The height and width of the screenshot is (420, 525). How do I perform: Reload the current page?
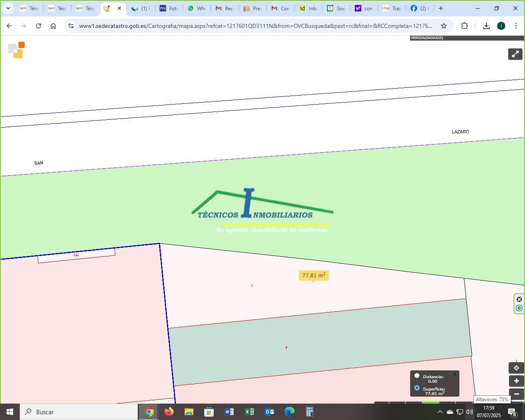coord(39,26)
